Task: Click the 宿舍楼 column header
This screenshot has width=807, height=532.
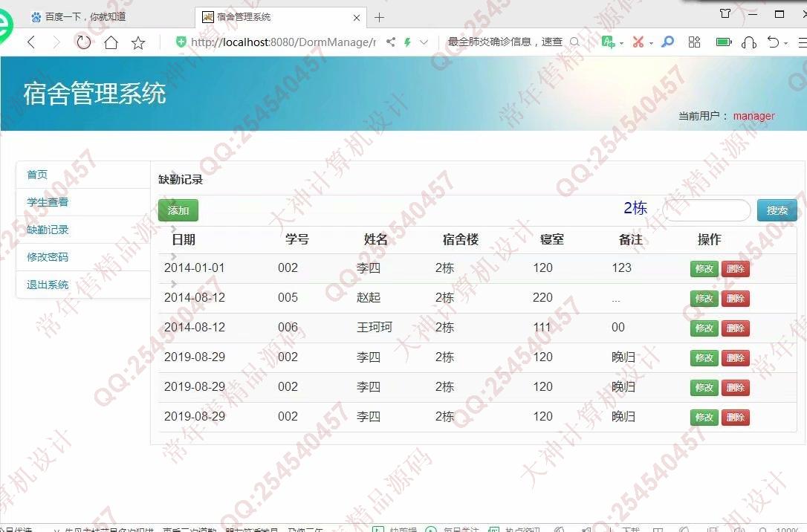Action: (x=461, y=240)
